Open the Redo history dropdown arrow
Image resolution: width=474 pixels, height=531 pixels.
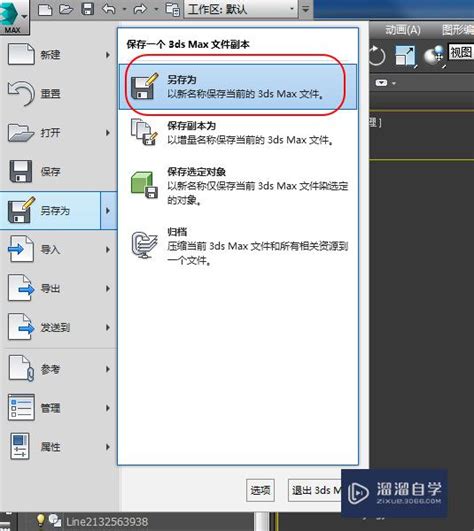click(156, 9)
